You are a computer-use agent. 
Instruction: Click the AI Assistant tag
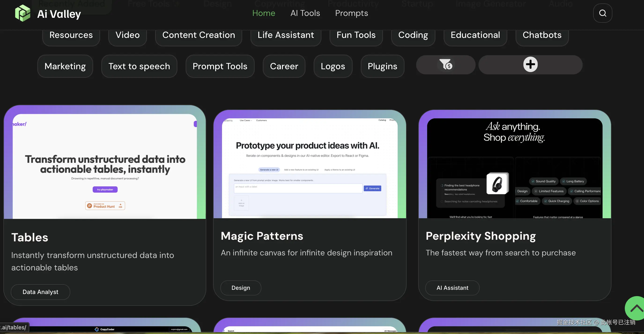click(x=452, y=288)
